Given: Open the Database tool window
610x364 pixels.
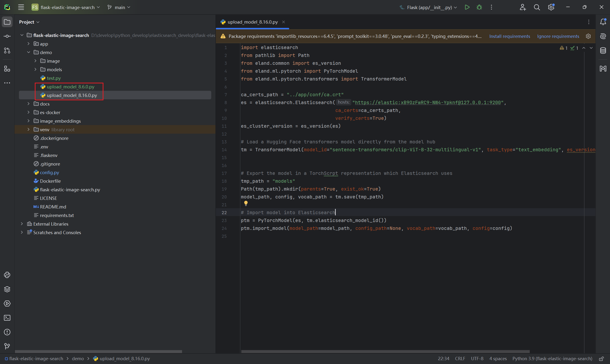Looking at the screenshot, I should click(x=603, y=51).
